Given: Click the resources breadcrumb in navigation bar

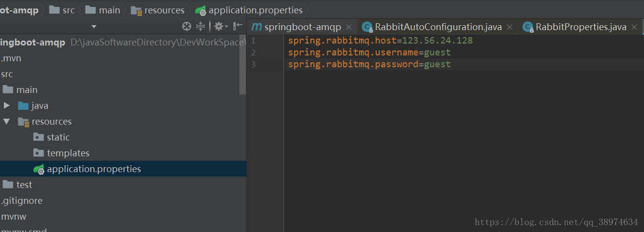Looking at the screenshot, I should point(164,10).
